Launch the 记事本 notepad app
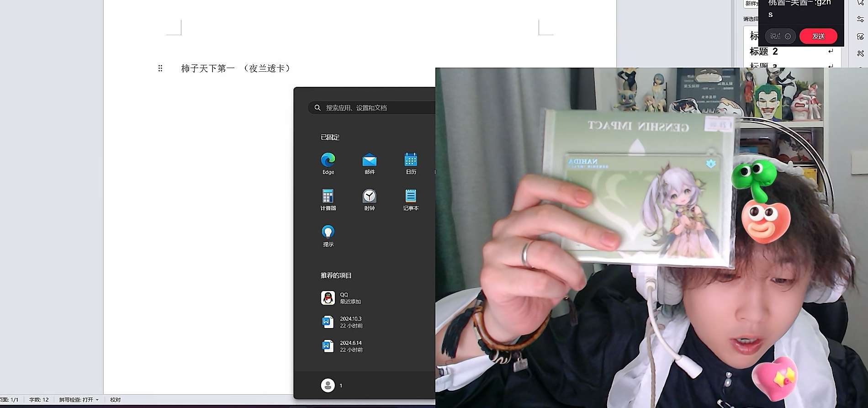This screenshot has width=868, height=408. 411,200
